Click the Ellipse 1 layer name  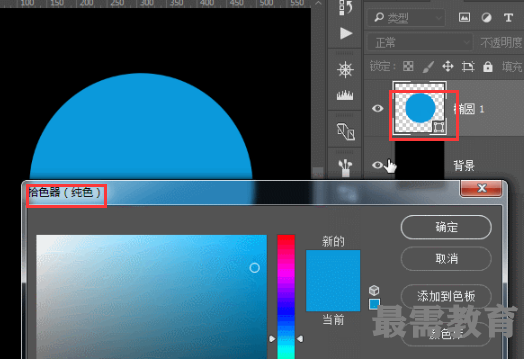(x=469, y=109)
